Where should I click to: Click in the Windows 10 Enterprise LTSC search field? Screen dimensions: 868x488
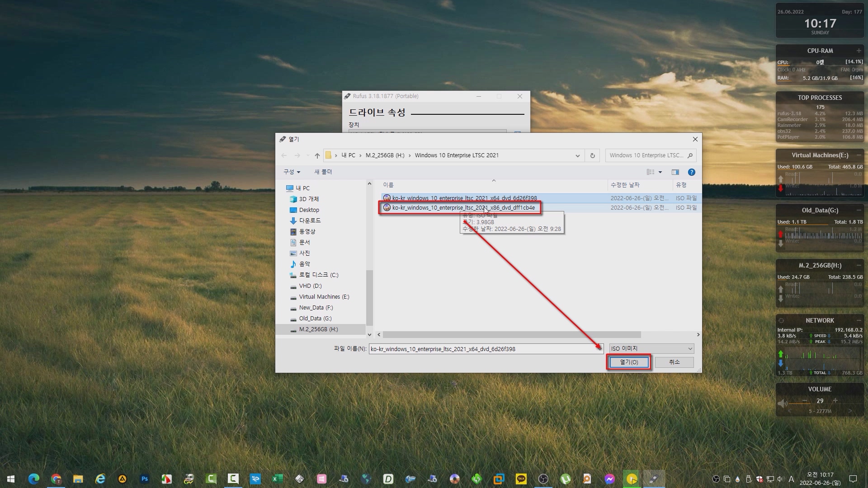[x=646, y=155]
